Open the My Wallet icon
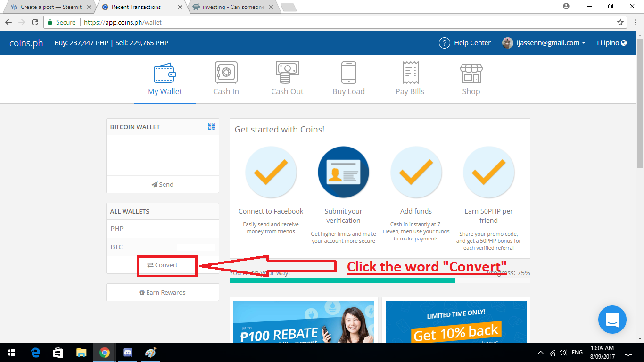 click(x=165, y=73)
